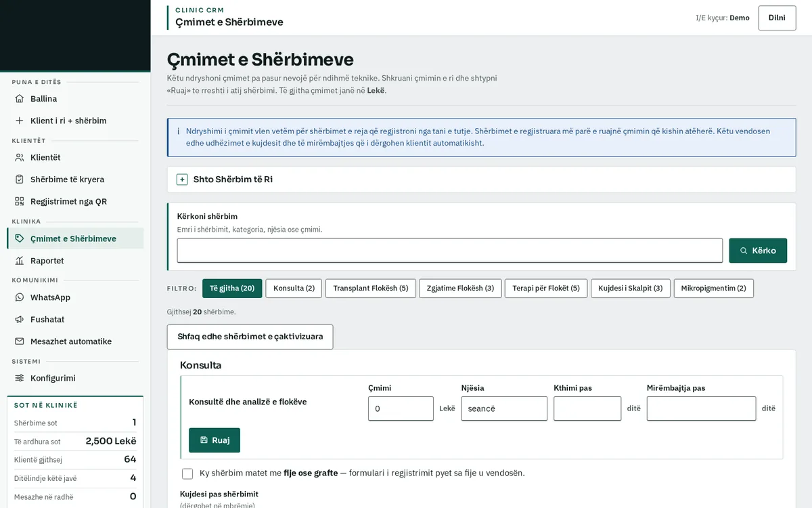This screenshot has width=812, height=508.
Task: Click envelope icon beside Mesazhet automatike
Action: [x=19, y=341]
